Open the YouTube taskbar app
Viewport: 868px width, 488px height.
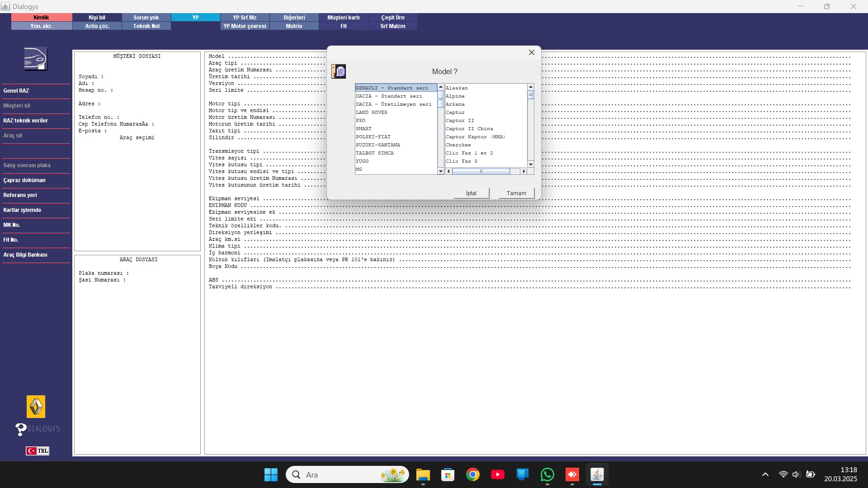coord(498,474)
